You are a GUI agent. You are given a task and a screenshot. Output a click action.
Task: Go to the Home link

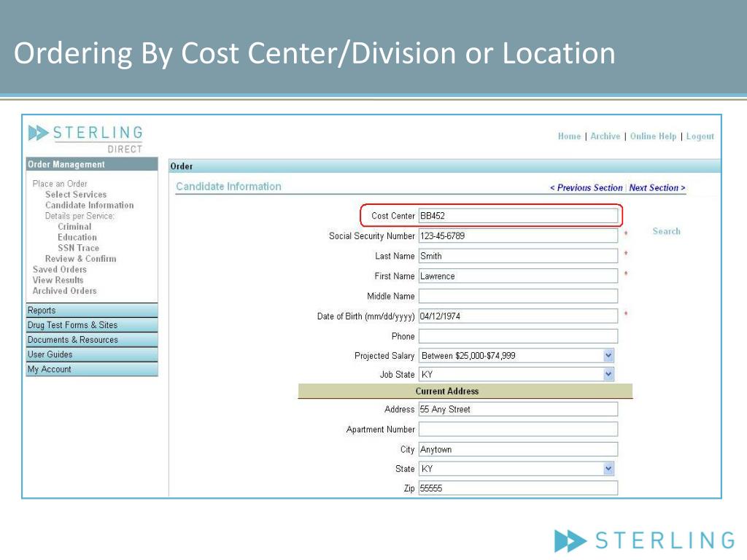click(569, 136)
